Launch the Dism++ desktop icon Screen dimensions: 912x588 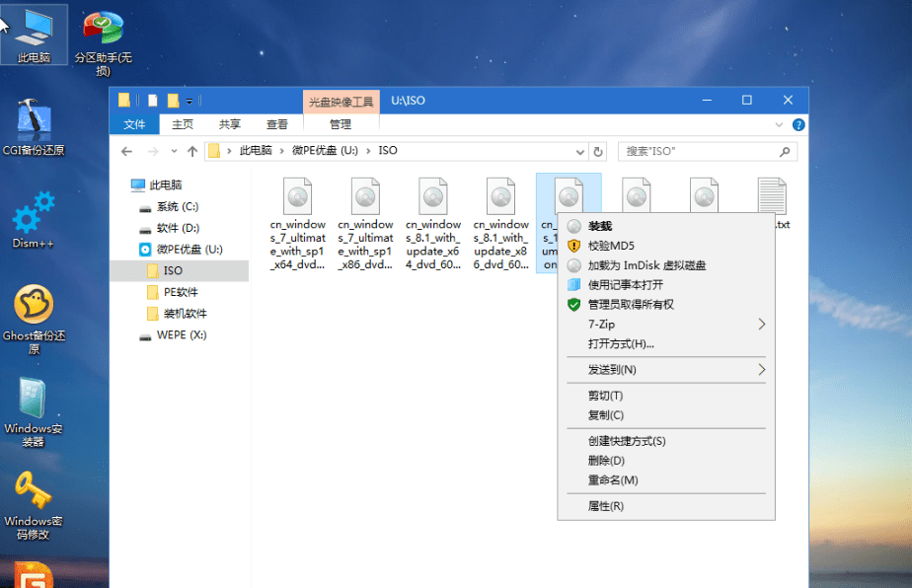click(34, 220)
